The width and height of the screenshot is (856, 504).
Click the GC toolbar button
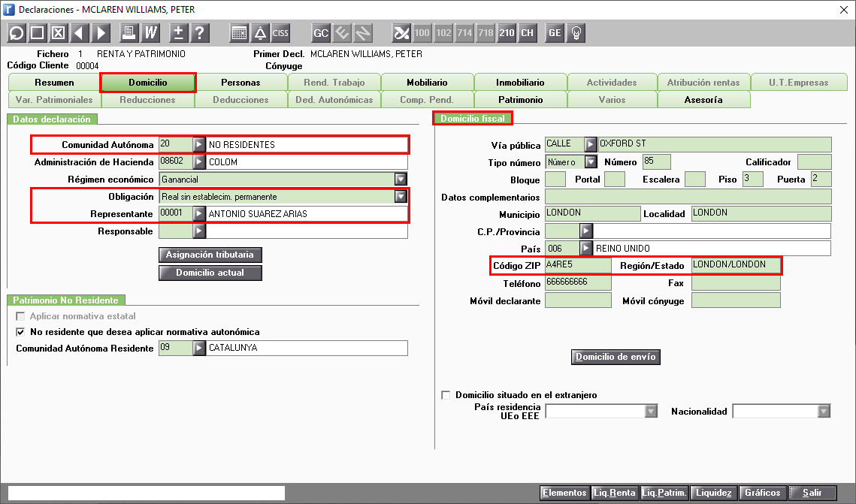(x=321, y=33)
